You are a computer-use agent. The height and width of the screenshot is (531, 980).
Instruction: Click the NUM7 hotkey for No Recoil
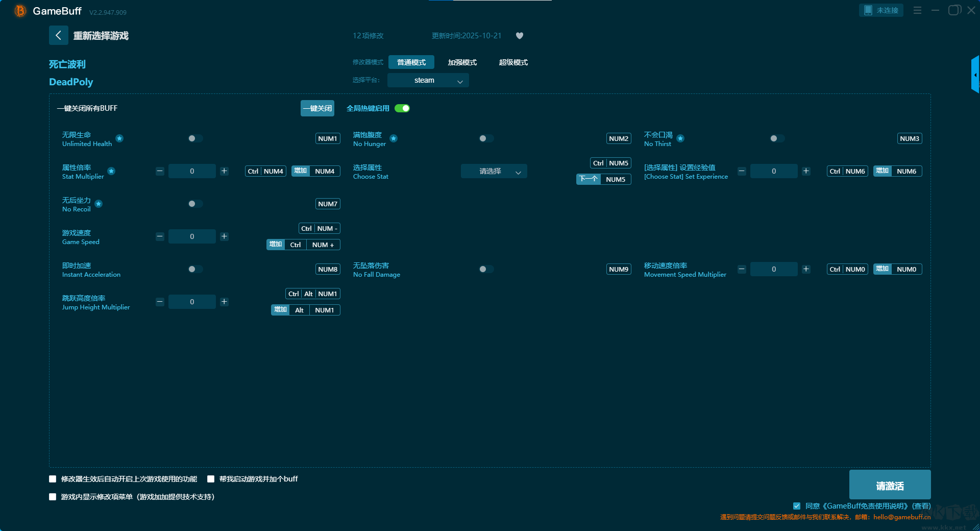328,204
